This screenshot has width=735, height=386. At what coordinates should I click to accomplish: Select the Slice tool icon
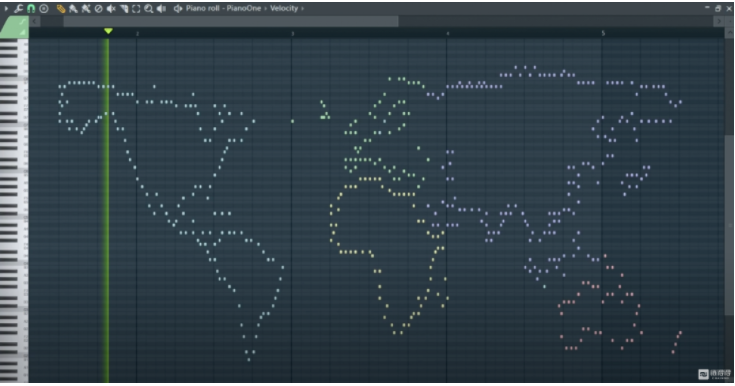(124, 8)
